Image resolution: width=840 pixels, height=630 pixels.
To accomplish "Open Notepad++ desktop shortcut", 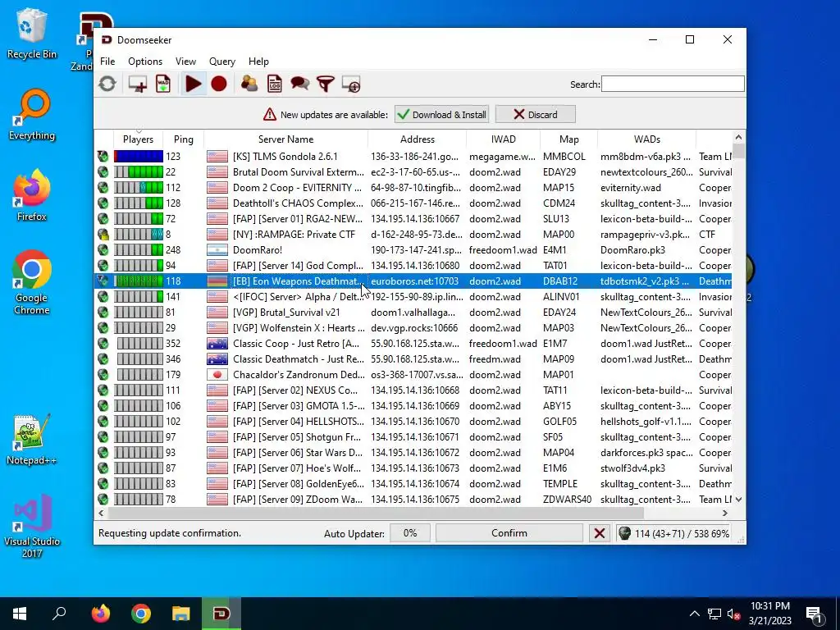I will tap(32, 440).
